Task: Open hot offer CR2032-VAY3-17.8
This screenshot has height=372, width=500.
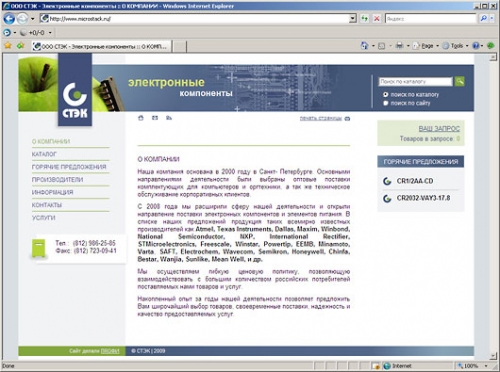Action: tap(423, 198)
